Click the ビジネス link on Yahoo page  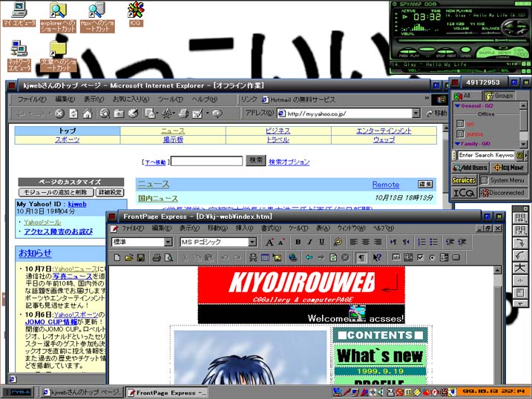click(278, 131)
